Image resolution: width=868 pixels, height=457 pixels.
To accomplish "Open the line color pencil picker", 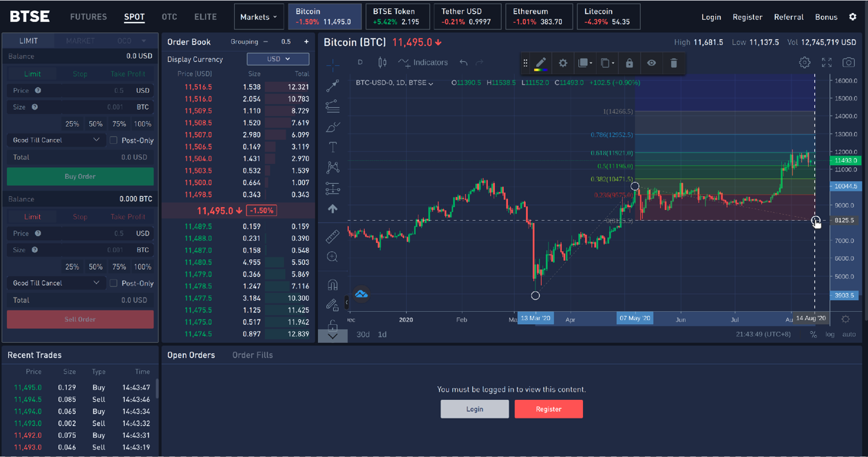I will click(541, 63).
